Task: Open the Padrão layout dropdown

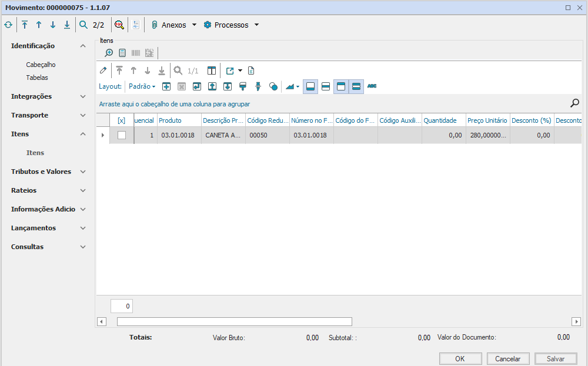Action: click(x=142, y=86)
